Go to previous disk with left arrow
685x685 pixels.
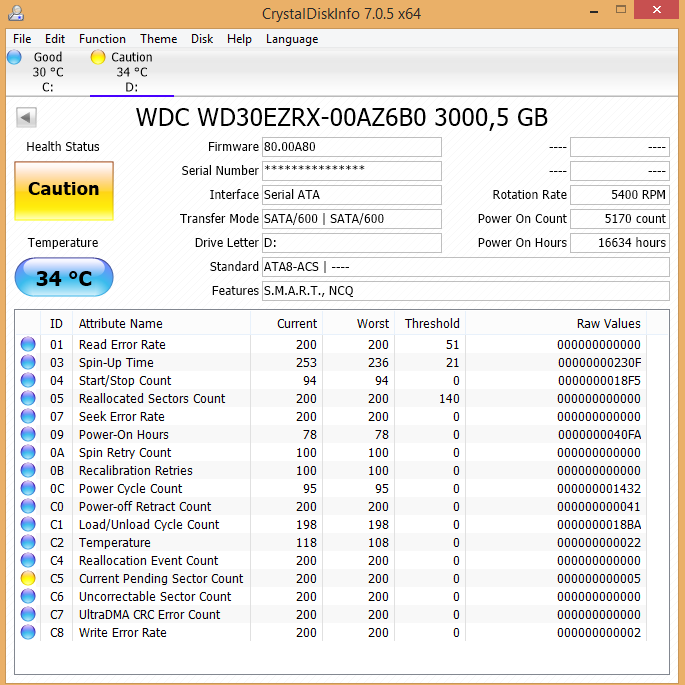[26, 117]
